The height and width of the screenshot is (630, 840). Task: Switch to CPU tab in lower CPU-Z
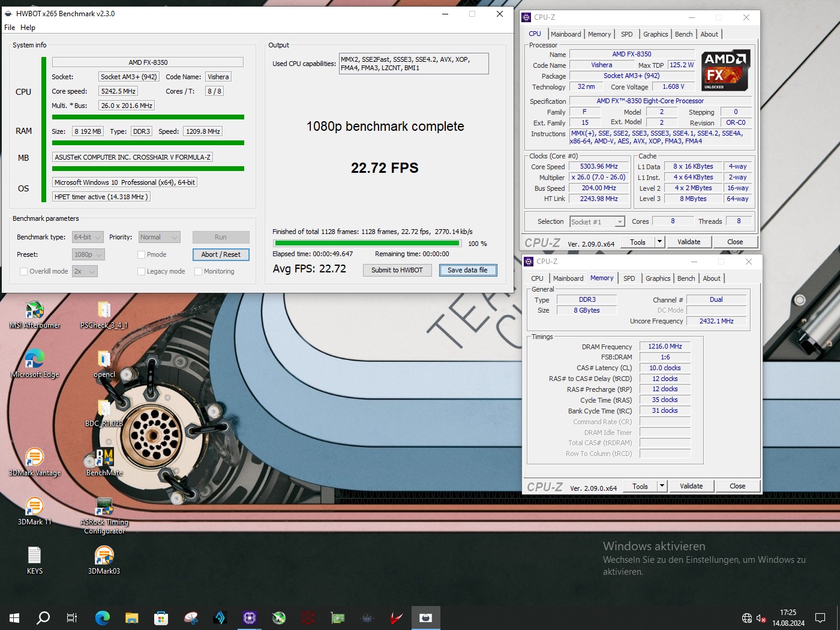click(537, 278)
